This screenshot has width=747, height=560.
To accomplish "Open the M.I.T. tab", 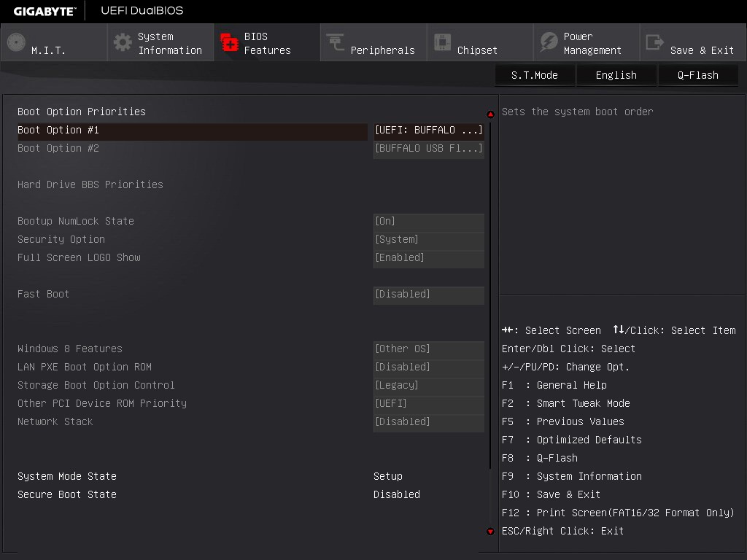I will (54, 42).
